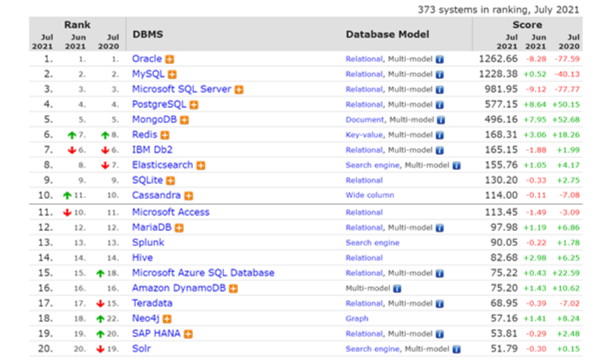The height and width of the screenshot is (364, 601).
Task: Click the Teradata DBMS link
Action: [x=152, y=303]
